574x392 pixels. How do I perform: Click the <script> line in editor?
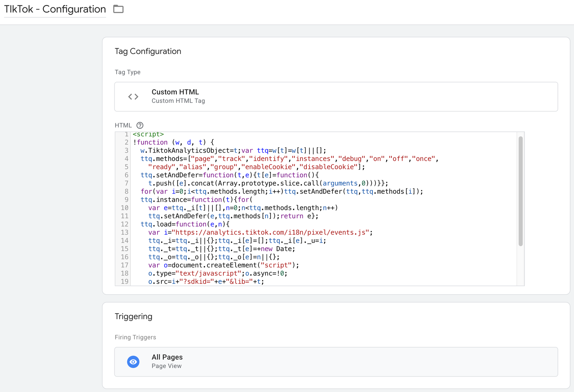click(148, 134)
